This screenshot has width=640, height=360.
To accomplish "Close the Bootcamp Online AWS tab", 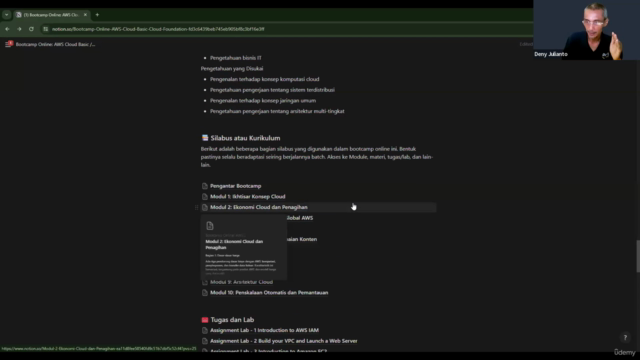I will 85,15.
